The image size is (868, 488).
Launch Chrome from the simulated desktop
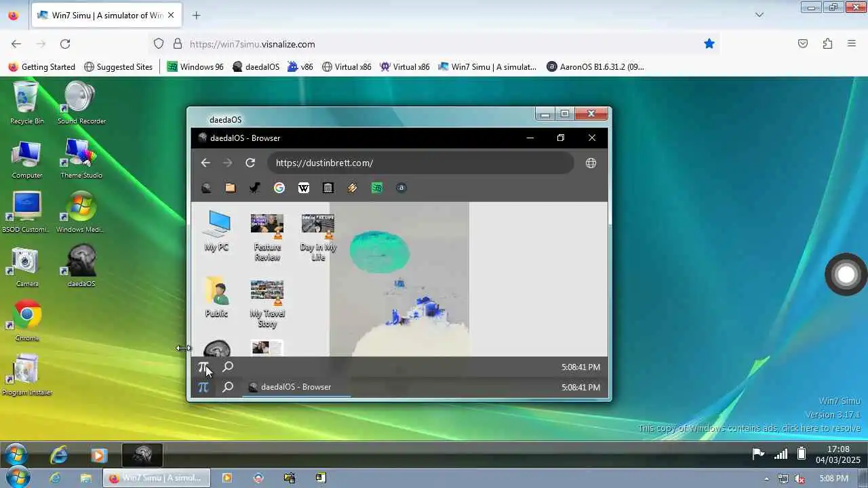click(26, 321)
